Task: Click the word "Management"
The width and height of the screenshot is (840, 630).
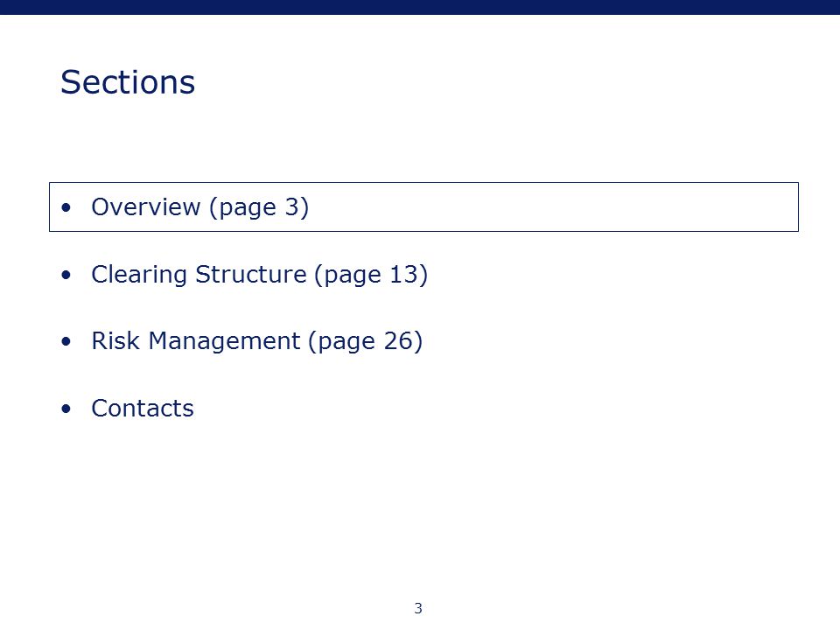Action: click(x=224, y=341)
